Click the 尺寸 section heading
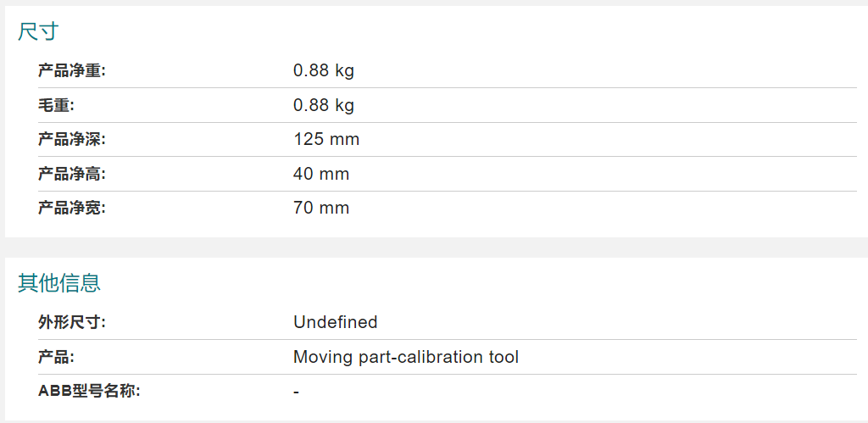 coord(37,32)
